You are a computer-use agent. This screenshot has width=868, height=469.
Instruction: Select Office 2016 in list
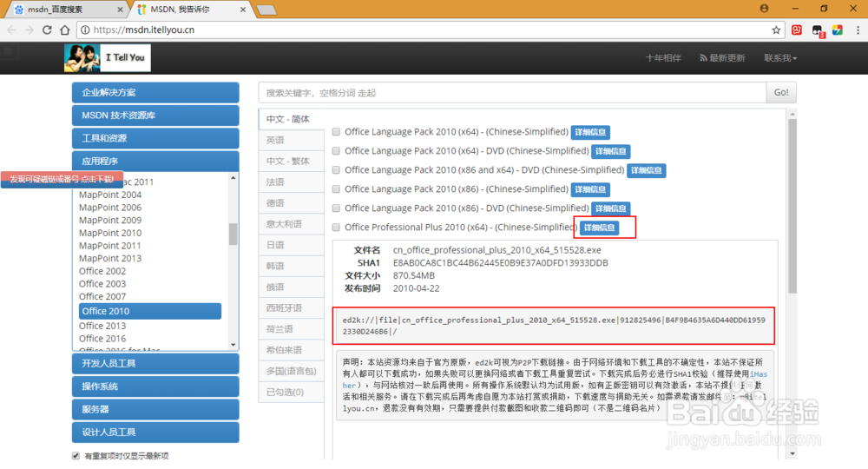tap(102, 339)
